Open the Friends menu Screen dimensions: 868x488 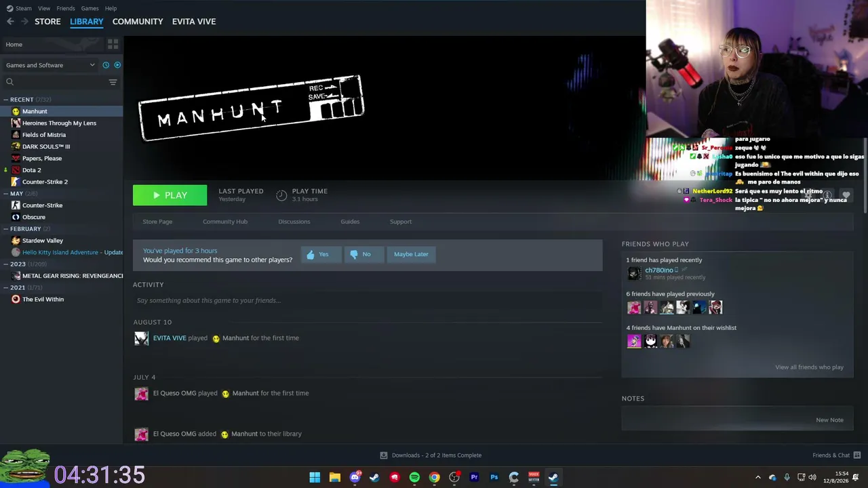click(66, 8)
